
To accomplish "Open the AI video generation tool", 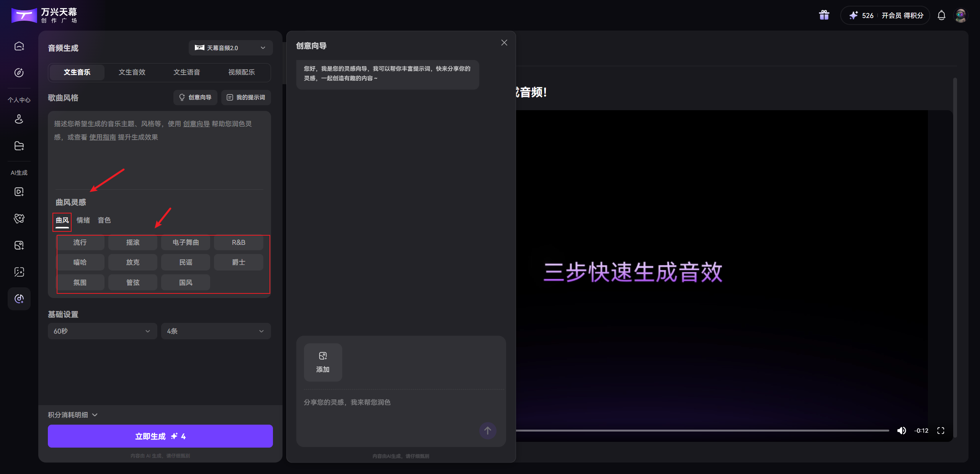I will (x=19, y=192).
